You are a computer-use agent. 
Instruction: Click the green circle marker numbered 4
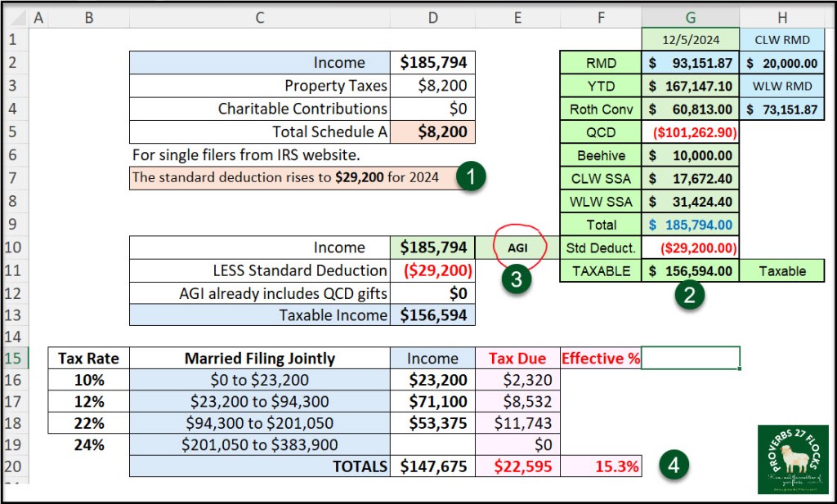point(673,466)
